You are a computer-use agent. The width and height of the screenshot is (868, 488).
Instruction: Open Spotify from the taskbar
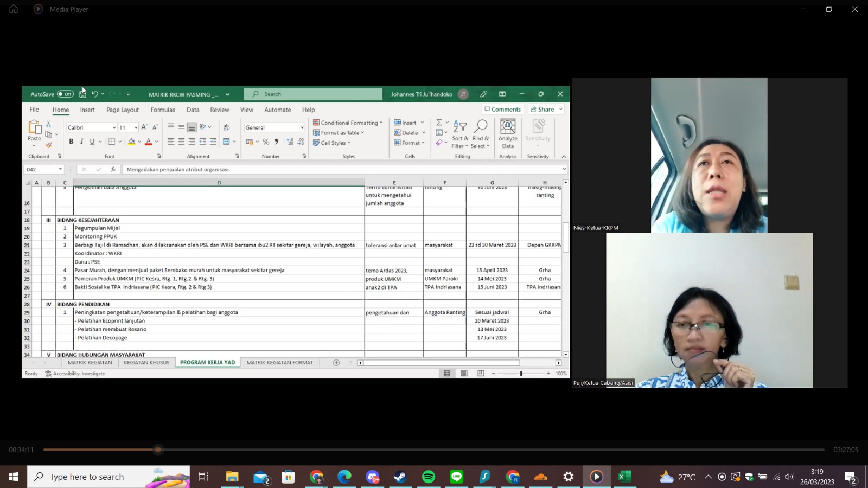pyautogui.click(x=429, y=477)
